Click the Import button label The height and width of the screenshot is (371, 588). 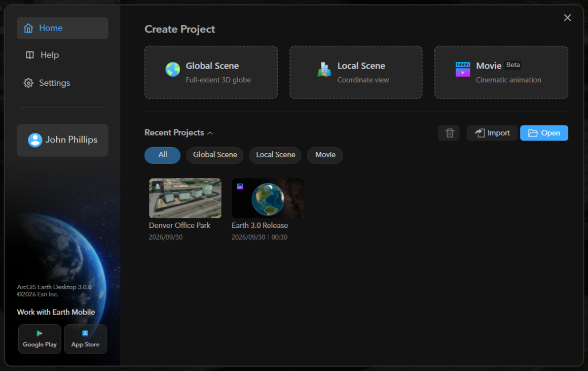click(498, 133)
